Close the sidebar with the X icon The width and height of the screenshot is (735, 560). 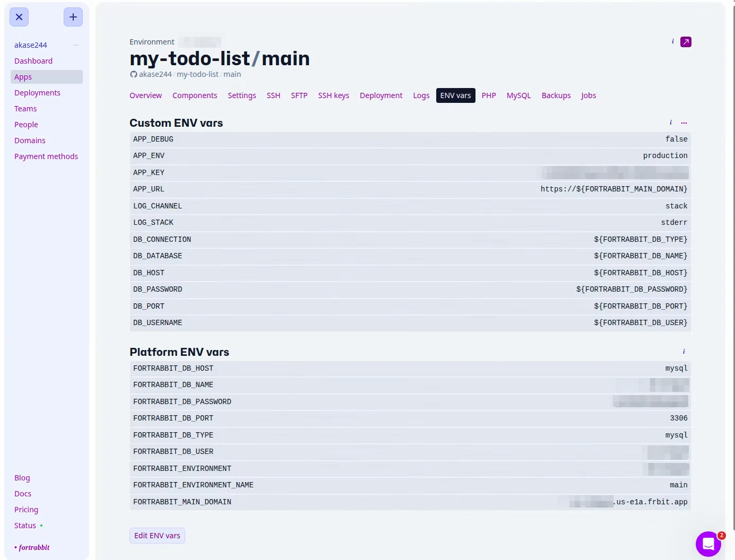click(19, 17)
